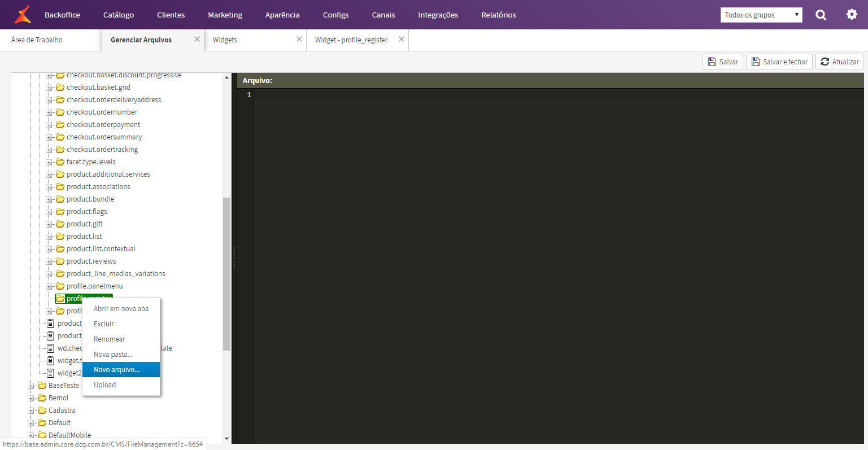Viewport: 868px width, 450px height.
Task: Select the product.additional.services folder
Action: [x=108, y=174]
